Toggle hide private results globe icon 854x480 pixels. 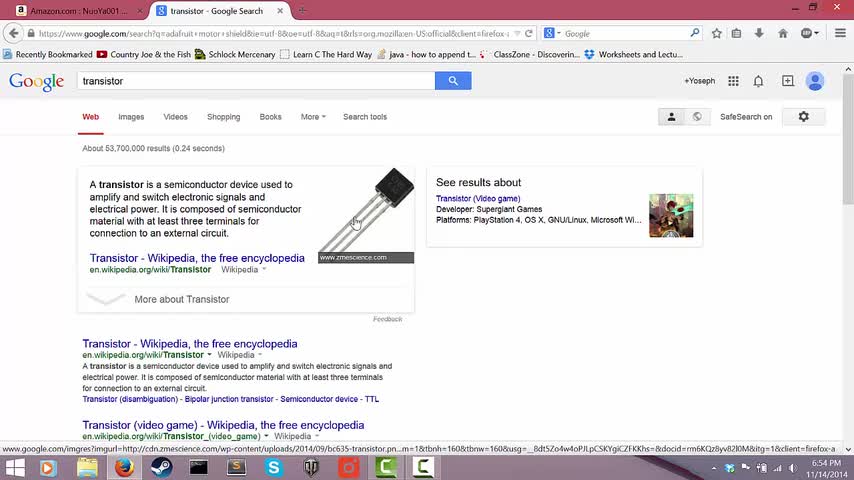[x=697, y=117]
